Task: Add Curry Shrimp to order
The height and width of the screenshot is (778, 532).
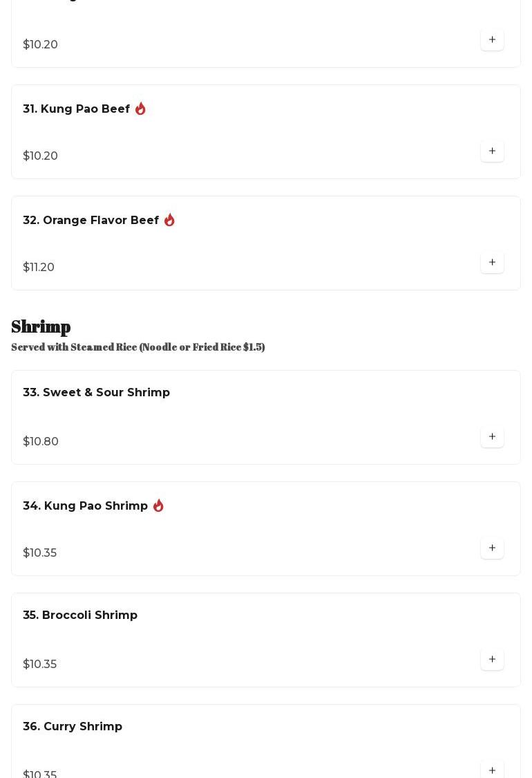Action: tap(492, 770)
